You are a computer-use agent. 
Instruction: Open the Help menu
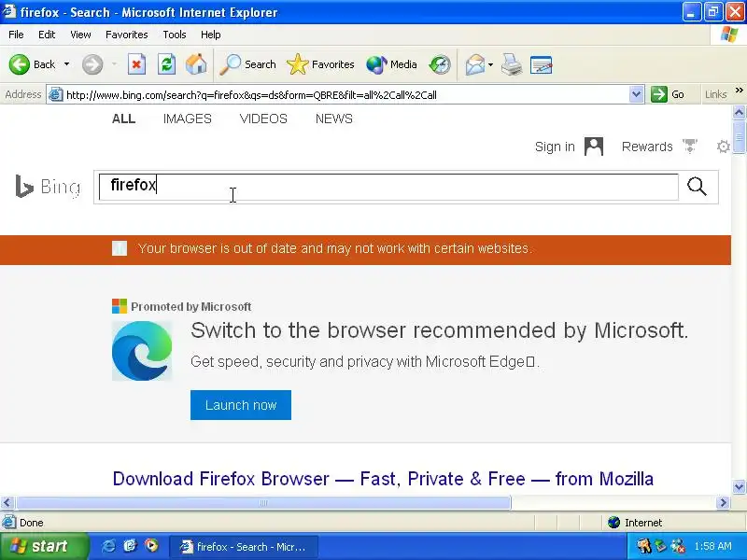click(211, 35)
